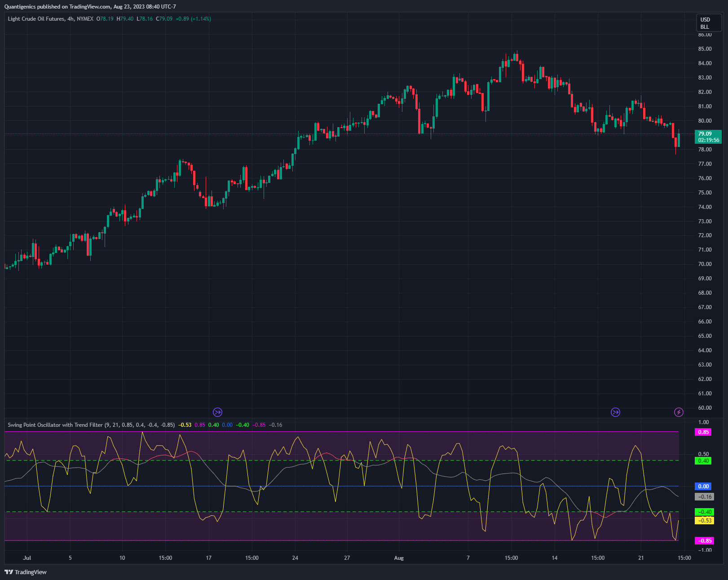Click the Jul date label on time axis
This screenshot has width=728, height=580.
point(27,558)
